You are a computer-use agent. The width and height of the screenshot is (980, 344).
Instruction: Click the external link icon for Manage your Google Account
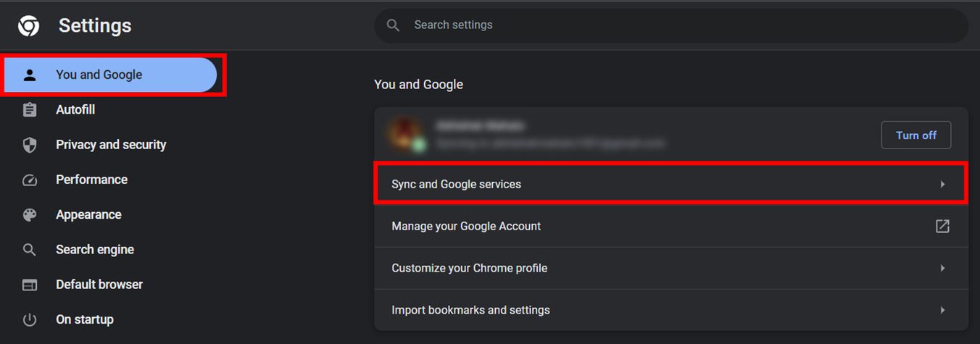(x=942, y=226)
